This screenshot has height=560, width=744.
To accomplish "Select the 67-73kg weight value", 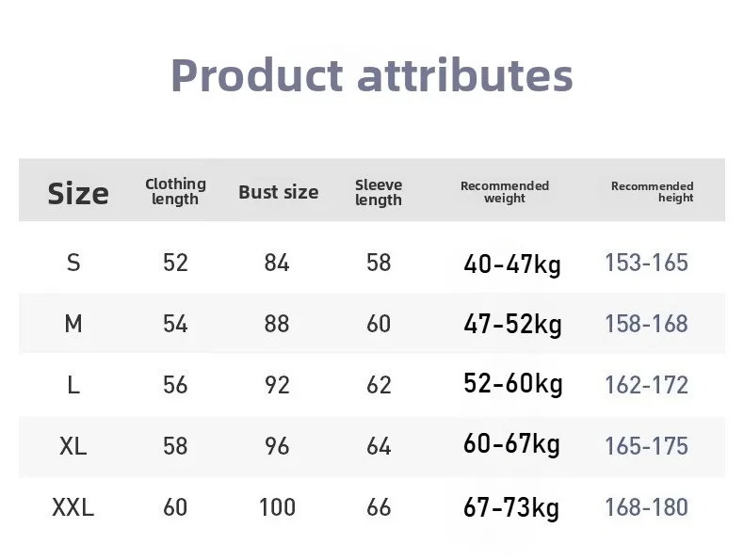I will pos(511,508).
